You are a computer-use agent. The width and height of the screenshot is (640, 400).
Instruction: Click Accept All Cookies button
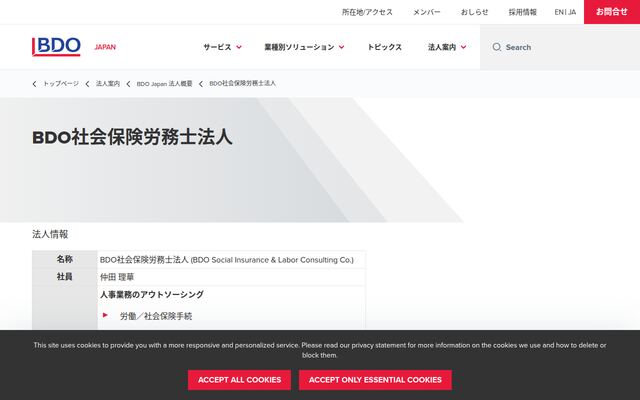(239, 380)
